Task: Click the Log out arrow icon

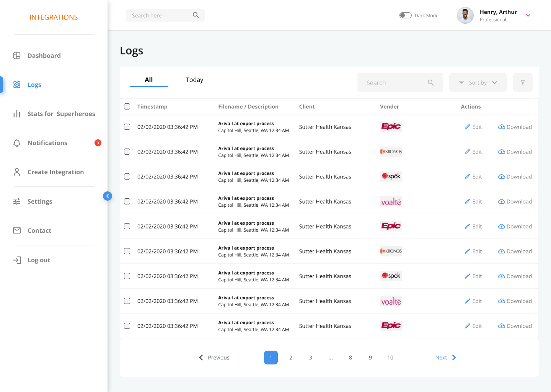Action: click(17, 260)
